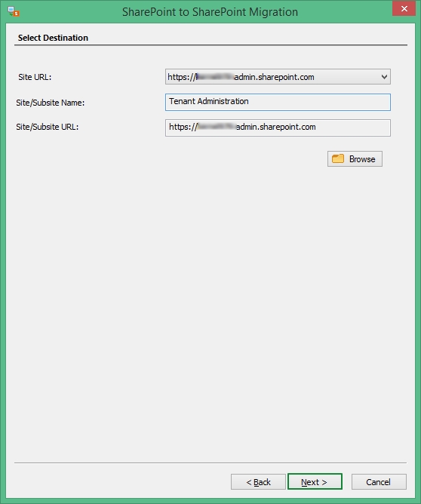
Task: Click the 'Site URL:' label
Action: (35, 77)
